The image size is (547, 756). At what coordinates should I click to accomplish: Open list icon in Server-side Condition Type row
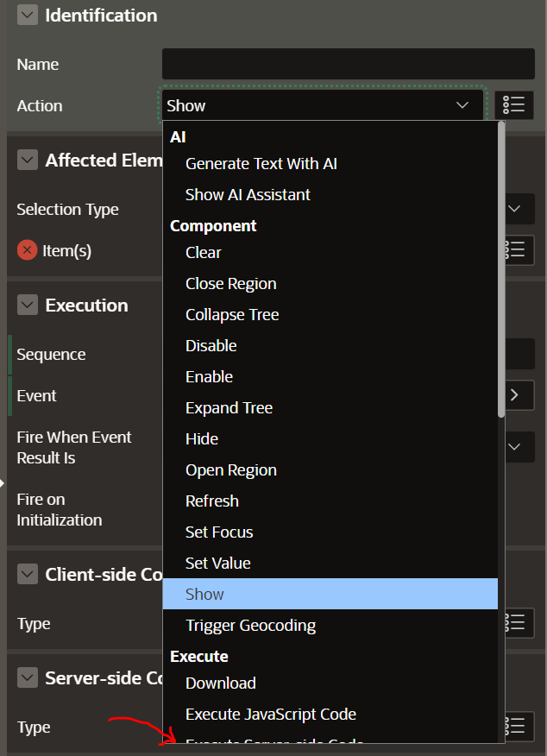click(x=519, y=726)
